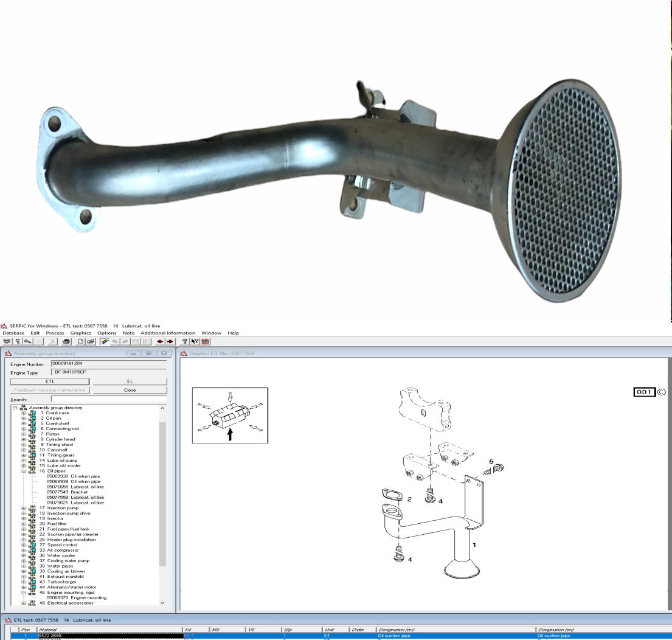Click the red left arrow back icon

pos(160,342)
